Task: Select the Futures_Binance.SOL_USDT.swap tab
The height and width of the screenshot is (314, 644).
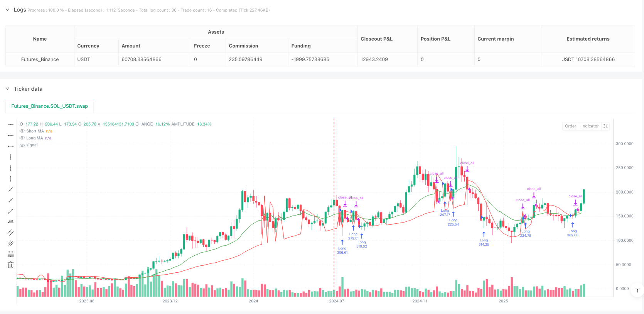Action: [x=49, y=106]
